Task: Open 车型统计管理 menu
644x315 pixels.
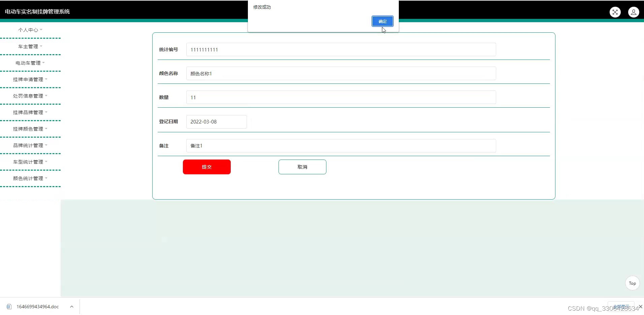Action: 30,162
